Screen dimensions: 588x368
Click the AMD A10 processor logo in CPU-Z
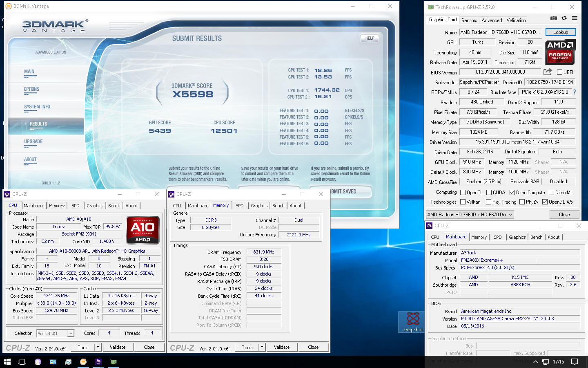(x=143, y=230)
